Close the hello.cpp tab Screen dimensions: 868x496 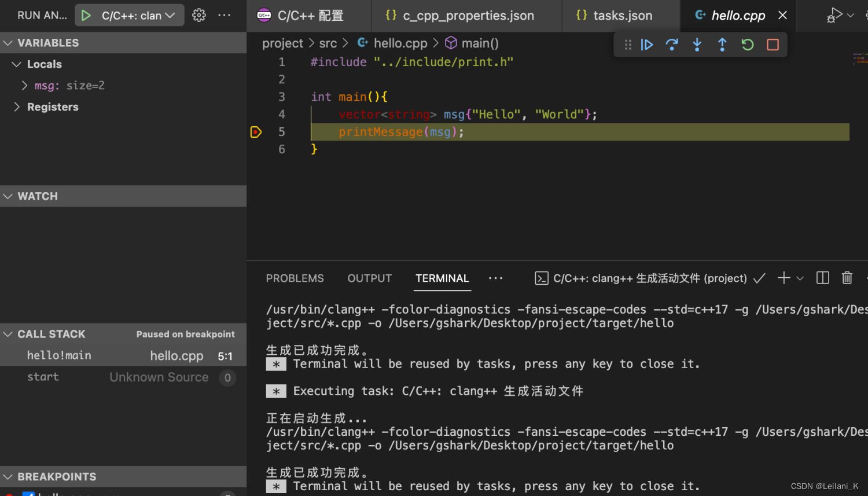[x=782, y=16]
